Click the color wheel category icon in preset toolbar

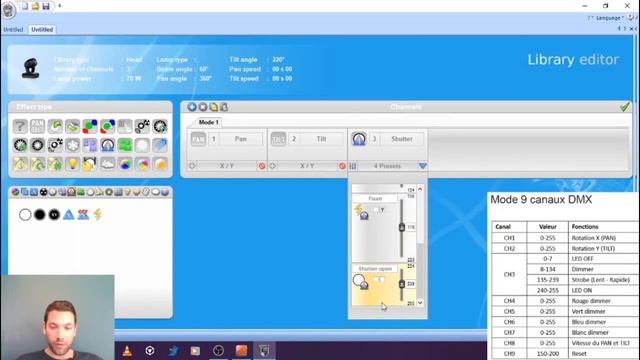click(16, 192)
